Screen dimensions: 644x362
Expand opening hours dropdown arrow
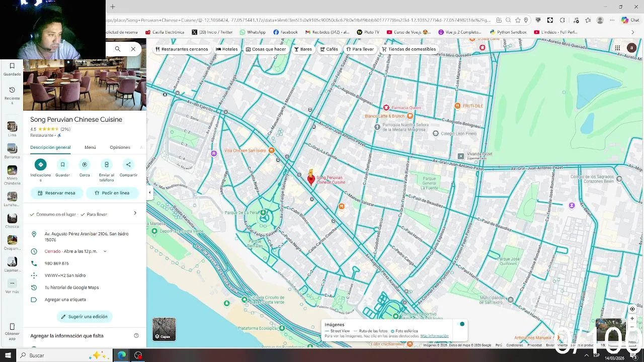point(105,251)
